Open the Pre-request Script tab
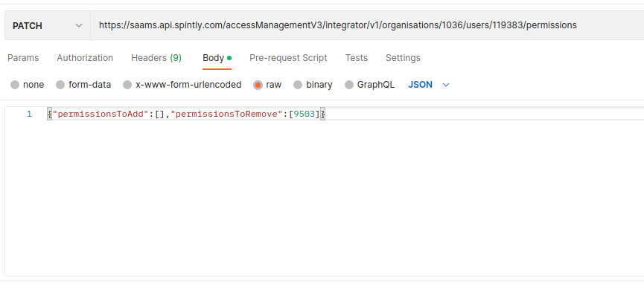The height and width of the screenshot is (284, 644). click(x=288, y=58)
